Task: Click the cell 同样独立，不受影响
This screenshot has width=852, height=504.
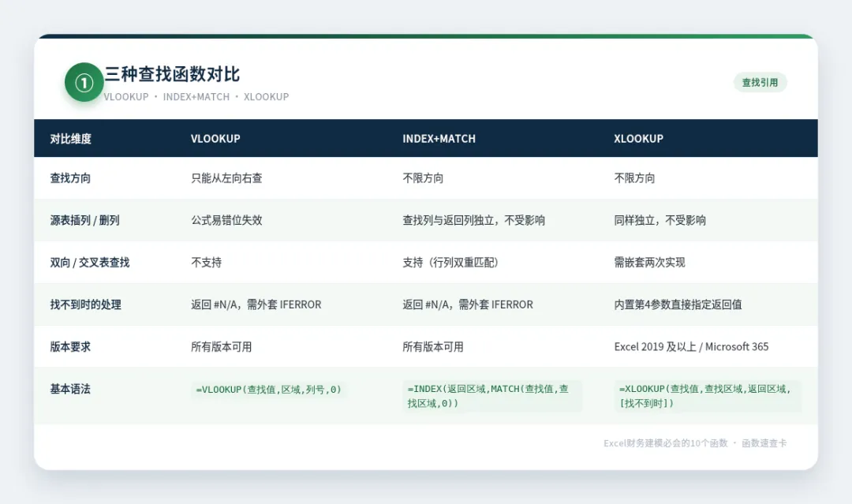Action: pyautogui.click(x=660, y=220)
